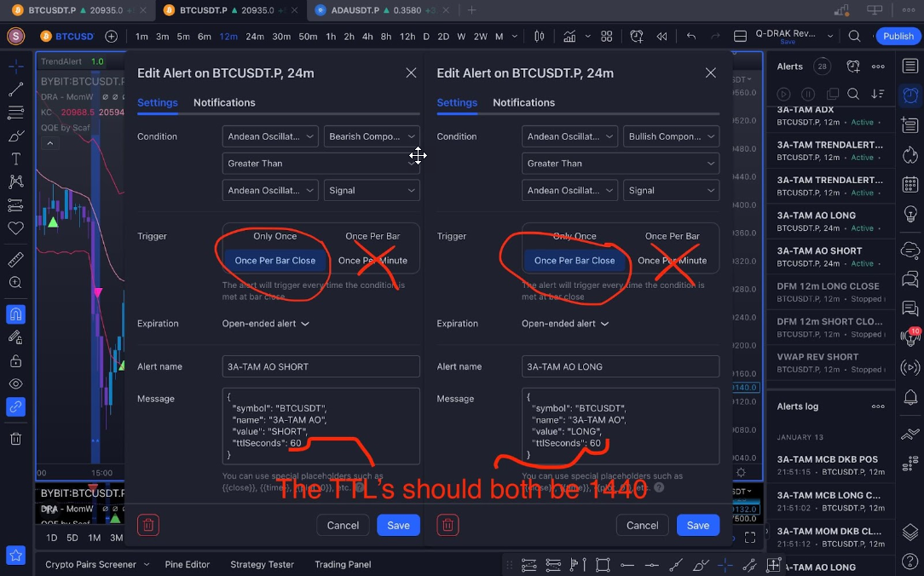
Task: Switch to Notifications tab in SHORT alert dialog
Action: (x=224, y=102)
